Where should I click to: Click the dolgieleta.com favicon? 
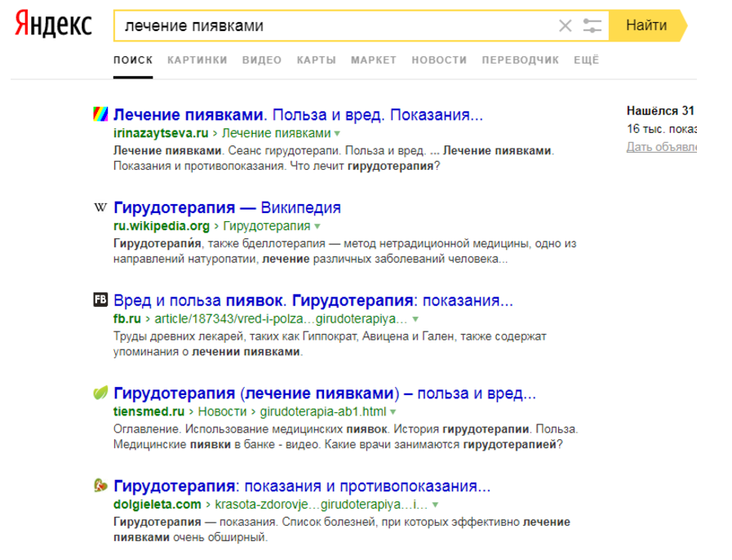[100, 485]
